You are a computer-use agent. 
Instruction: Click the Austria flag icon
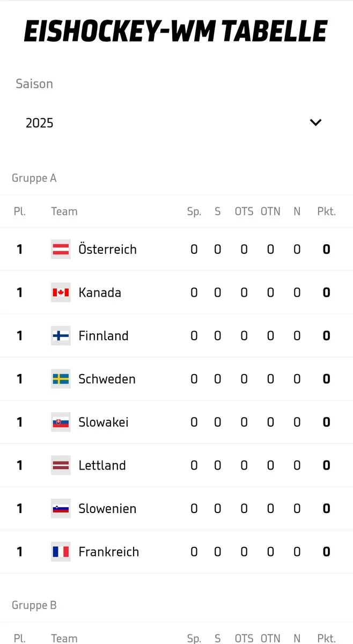pos(61,249)
